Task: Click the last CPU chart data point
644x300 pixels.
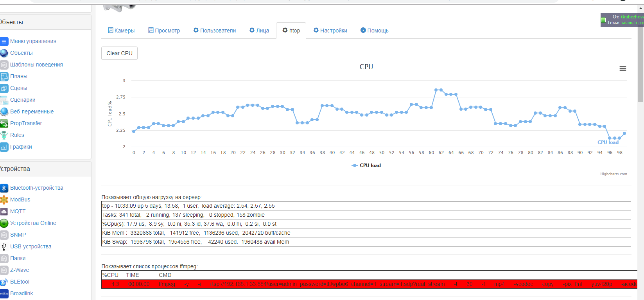Action: click(624, 133)
